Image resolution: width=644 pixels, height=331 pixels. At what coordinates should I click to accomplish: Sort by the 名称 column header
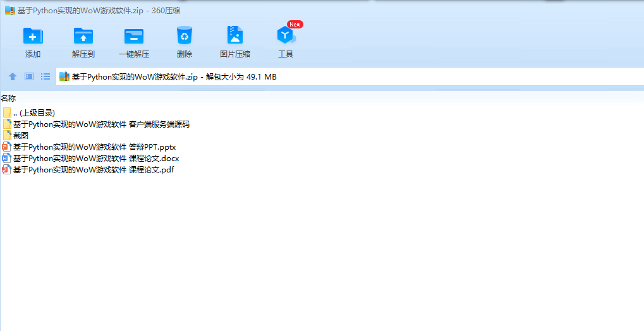point(8,98)
